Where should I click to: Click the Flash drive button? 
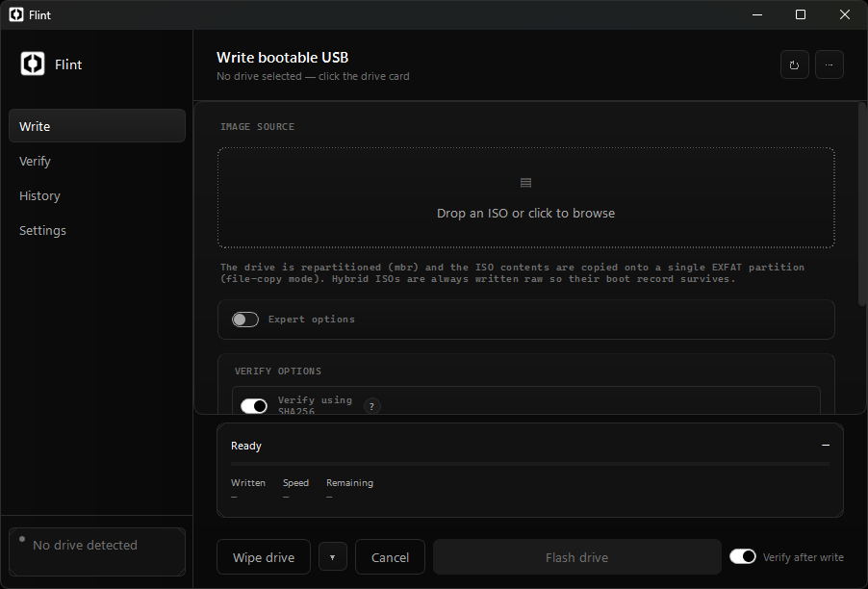tap(576, 557)
